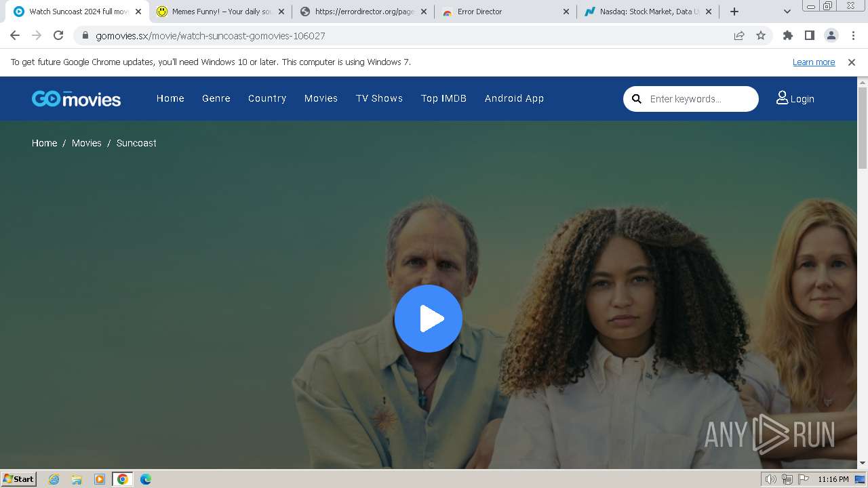Viewport: 868px width, 488px height.
Task: Click the volume tray icon
Action: point(770,479)
